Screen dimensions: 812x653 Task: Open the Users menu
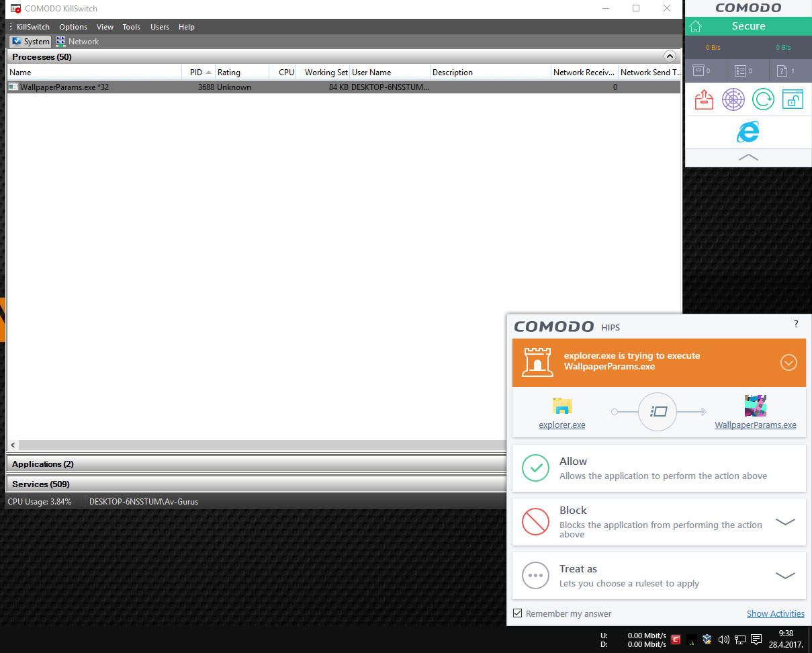160,27
